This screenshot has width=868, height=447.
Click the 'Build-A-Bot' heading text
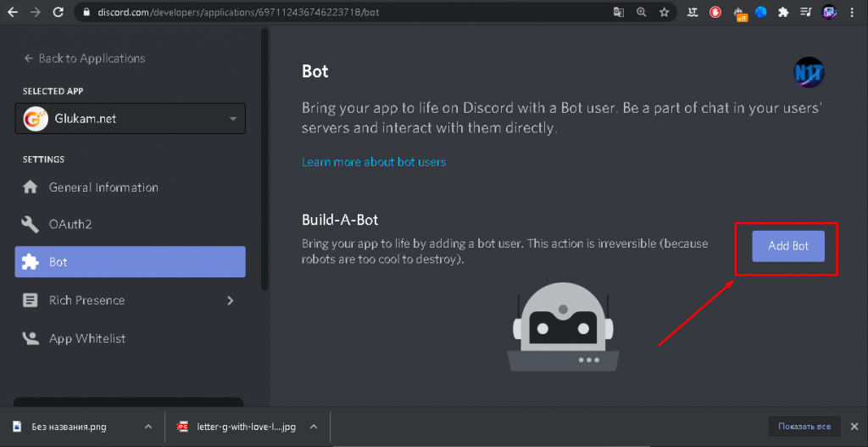pyautogui.click(x=340, y=220)
